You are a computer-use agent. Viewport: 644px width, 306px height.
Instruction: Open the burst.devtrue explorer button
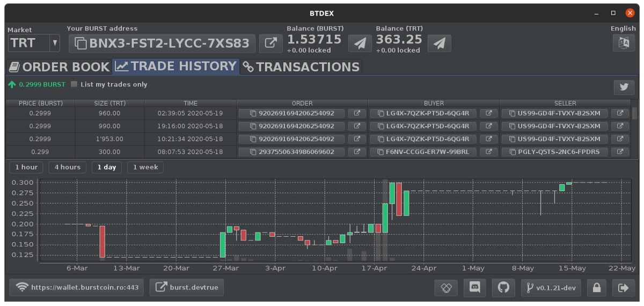[187, 287]
